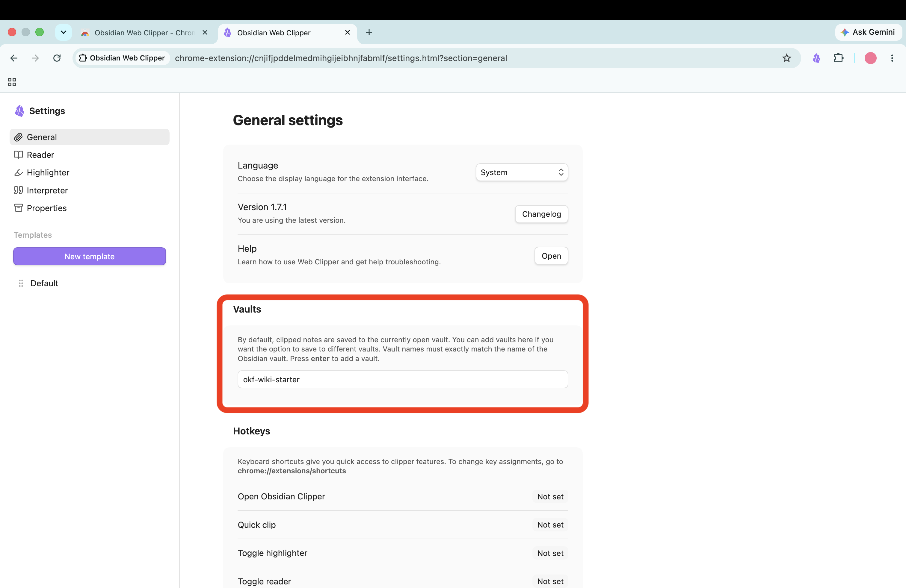Click the Open button for Help
This screenshot has width=906, height=588.
[551, 256]
